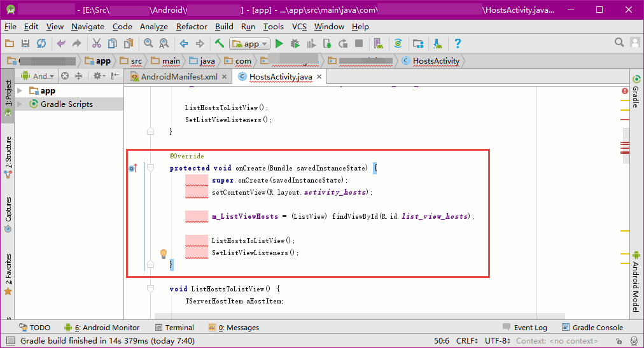Screen dimensions: 644x348
Task: Click the yellow lightbulb intention icon
Action: tap(164, 253)
